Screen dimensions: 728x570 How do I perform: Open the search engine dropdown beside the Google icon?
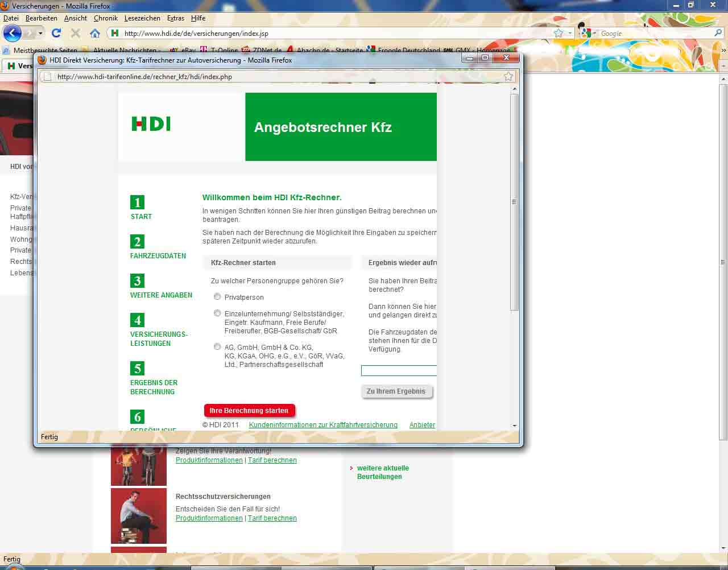(595, 34)
